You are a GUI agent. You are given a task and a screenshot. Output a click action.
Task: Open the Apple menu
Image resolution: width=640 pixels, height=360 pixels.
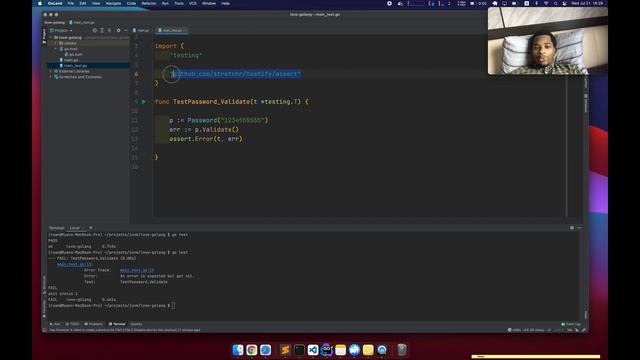coord(40,3)
